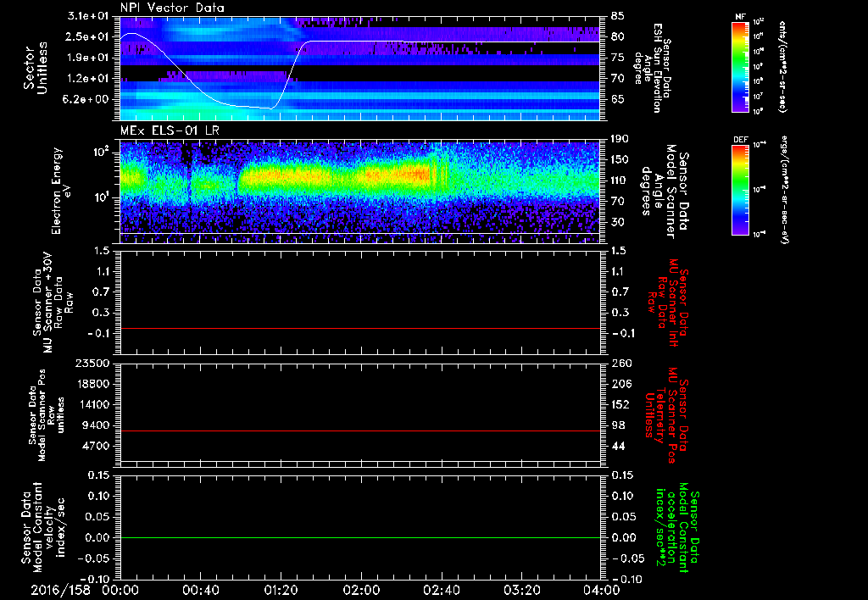Click the 85 degree elevation tick
Viewport: 868px width, 600px height.
(618, 16)
